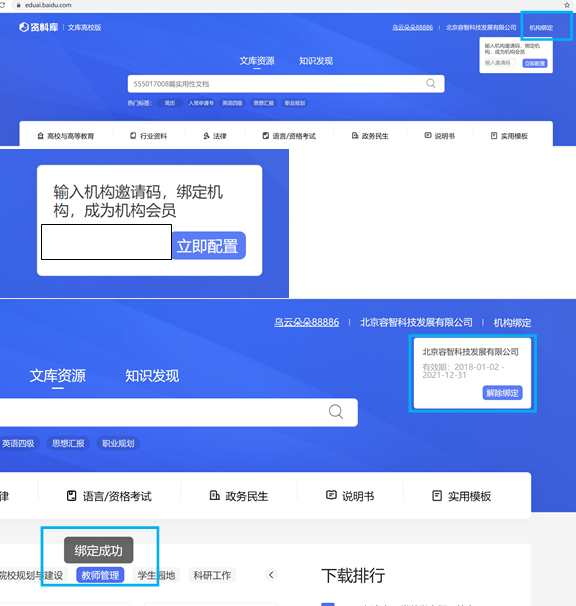Open 机构绑定 dropdown inside the cyan highlight box
Screen dimensions: 576x606
tap(541, 28)
